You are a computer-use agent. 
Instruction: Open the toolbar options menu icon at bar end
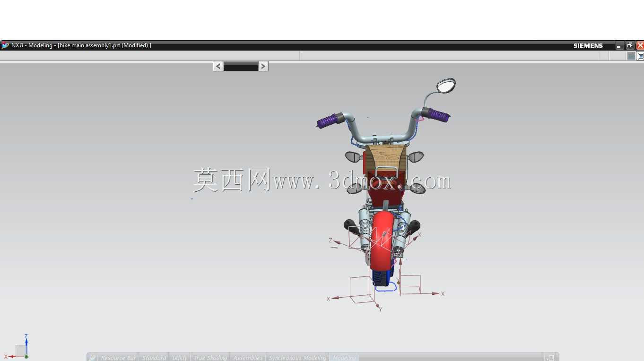coord(550,358)
